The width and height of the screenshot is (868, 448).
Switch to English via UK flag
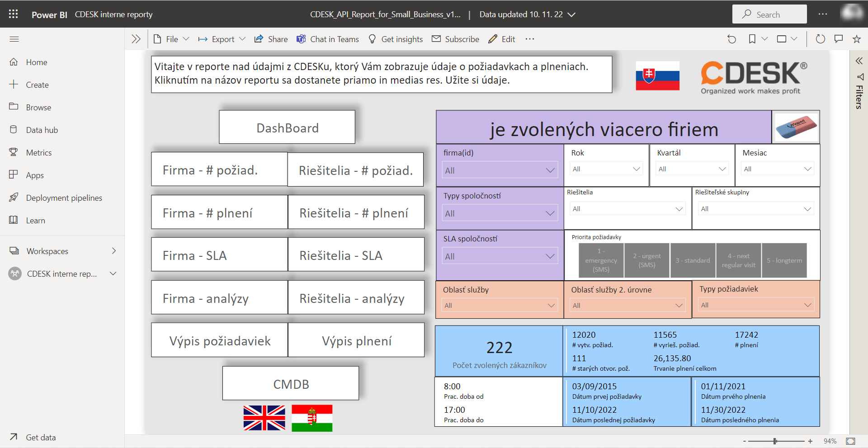coord(264,418)
